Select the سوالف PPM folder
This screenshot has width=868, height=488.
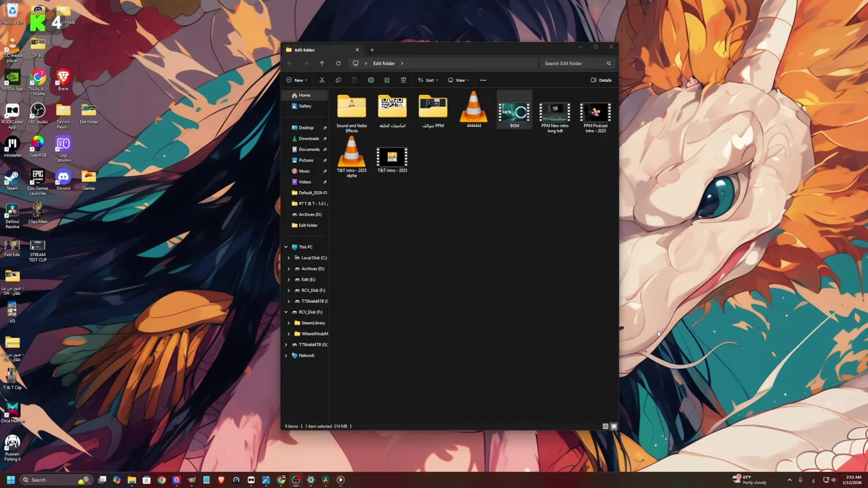pos(433,111)
